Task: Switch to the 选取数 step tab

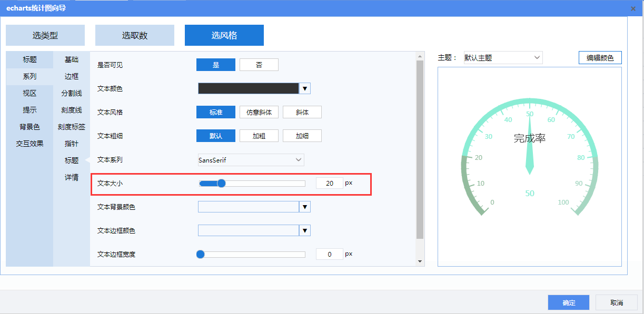Action: 135,35
